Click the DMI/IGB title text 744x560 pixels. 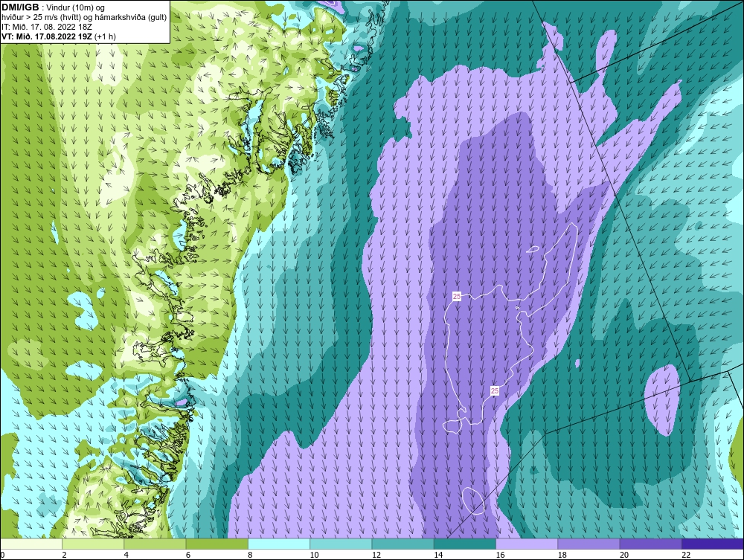(x=20, y=7)
